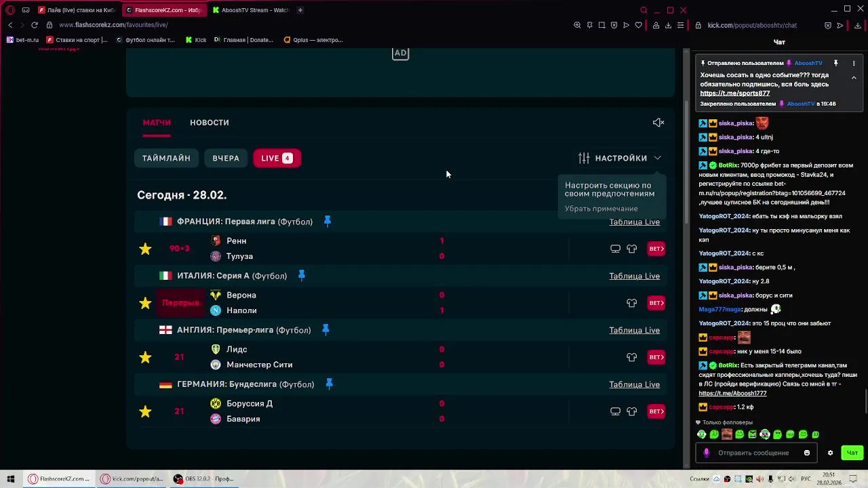Click the Opera menu logo icon
This screenshot has width=868, height=488.
(x=11, y=10)
